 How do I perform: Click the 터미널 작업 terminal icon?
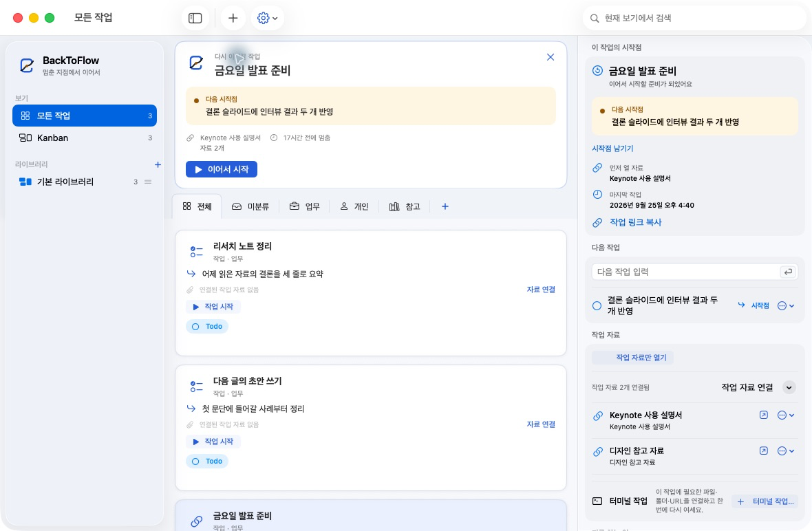(x=597, y=501)
